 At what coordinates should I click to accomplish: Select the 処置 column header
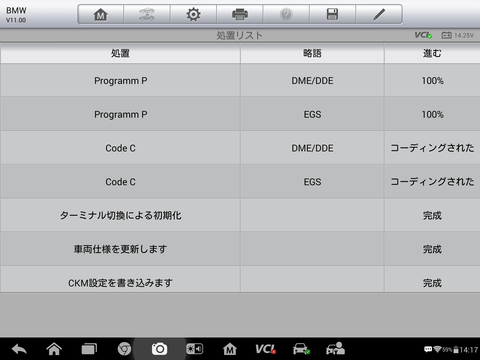coord(120,53)
